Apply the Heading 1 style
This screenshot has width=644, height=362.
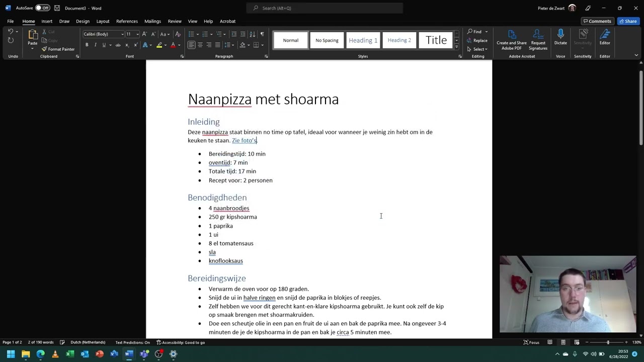click(x=363, y=40)
